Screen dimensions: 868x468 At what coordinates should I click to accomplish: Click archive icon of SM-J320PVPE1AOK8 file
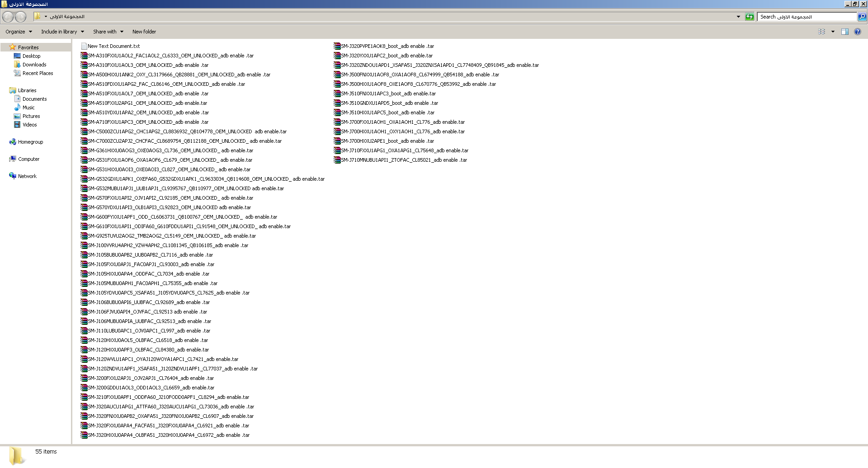[x=337, y=46]
